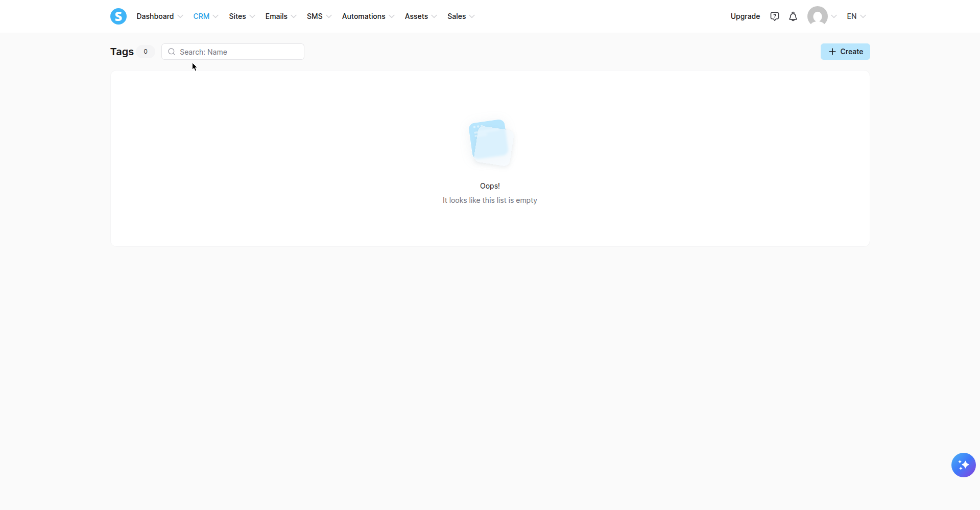Click the plus icon on Create button
The image size is (980, 510).
[832, 52]
